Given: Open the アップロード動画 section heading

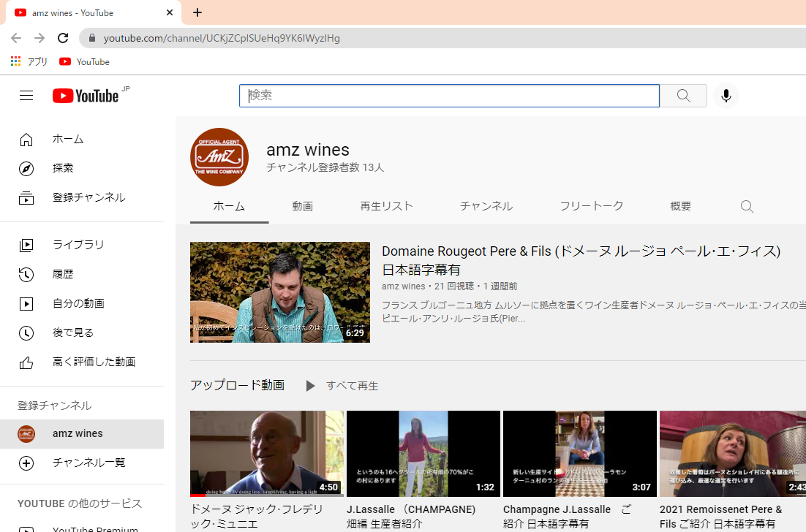Looking at the screenshot, I should tap(238, 385).
